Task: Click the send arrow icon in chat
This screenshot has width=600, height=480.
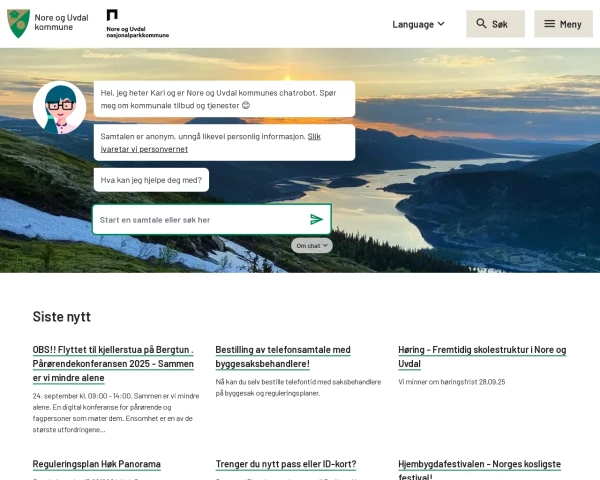Action: pos(316,219)
